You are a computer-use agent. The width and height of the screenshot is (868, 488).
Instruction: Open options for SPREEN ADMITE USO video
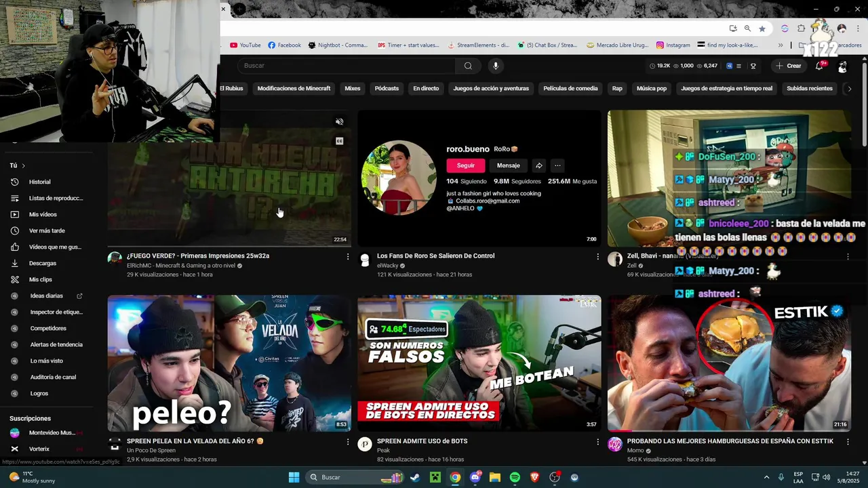pos(597,441)
